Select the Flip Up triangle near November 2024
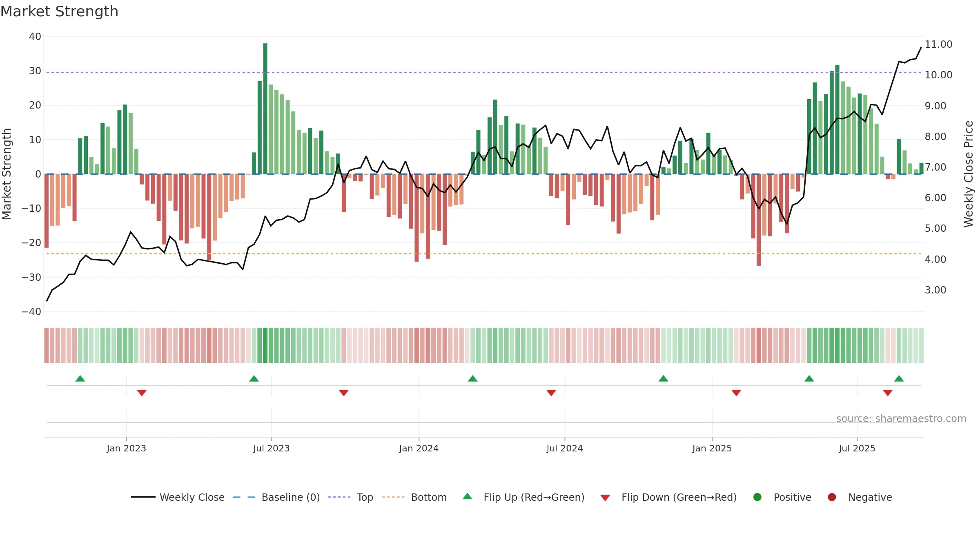980x551 pixels. coord(664,378)
